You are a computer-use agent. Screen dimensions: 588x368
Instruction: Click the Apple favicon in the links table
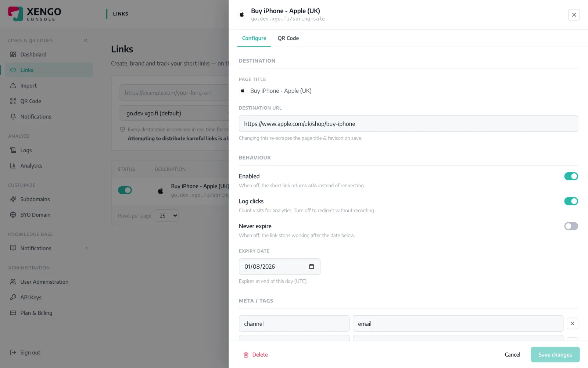click(160, 191)
